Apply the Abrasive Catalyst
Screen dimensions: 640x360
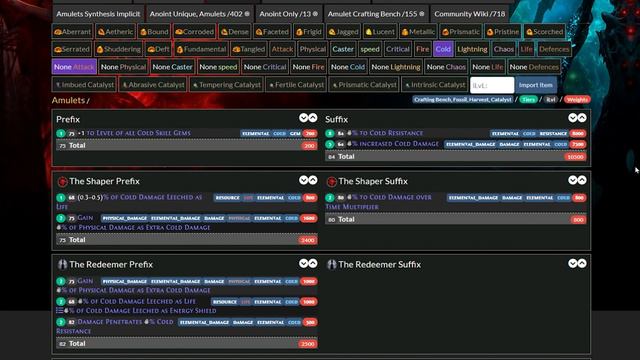[153, 85]
